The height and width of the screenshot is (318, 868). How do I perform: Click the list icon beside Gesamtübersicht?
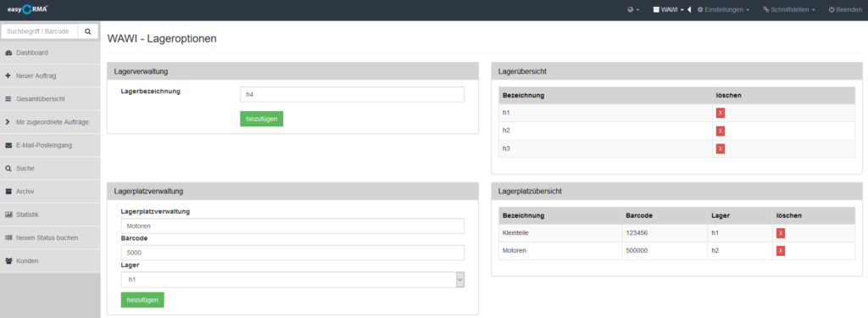point(8,99)
